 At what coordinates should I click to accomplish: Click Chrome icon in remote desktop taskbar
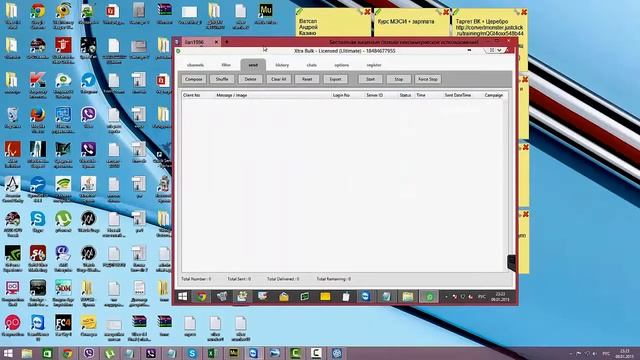pyautogui.click(x=201, y=297)
